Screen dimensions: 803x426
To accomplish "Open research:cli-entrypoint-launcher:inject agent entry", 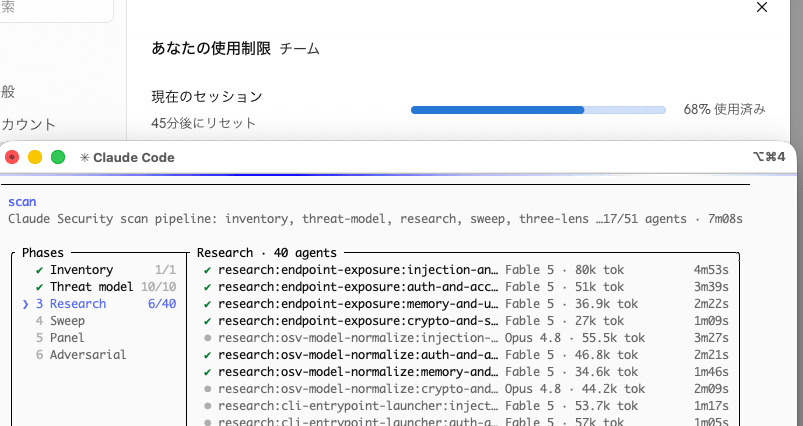I will (466, 406).
